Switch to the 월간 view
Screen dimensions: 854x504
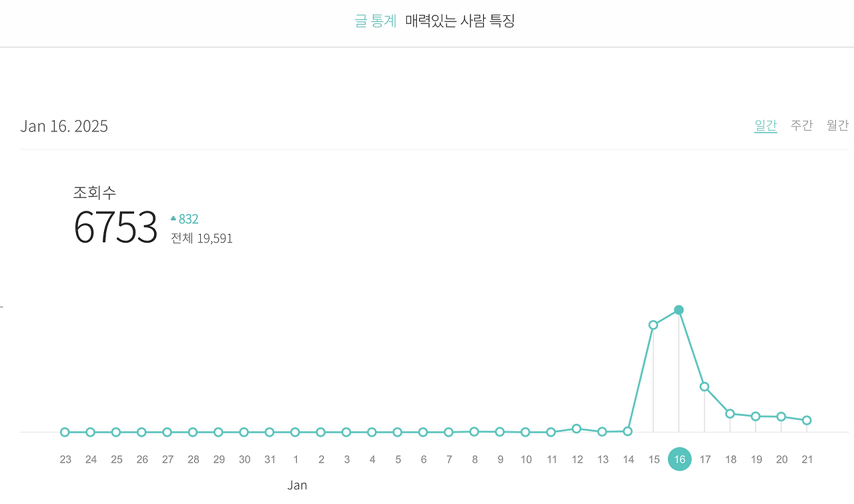click(x=837, y=125)
